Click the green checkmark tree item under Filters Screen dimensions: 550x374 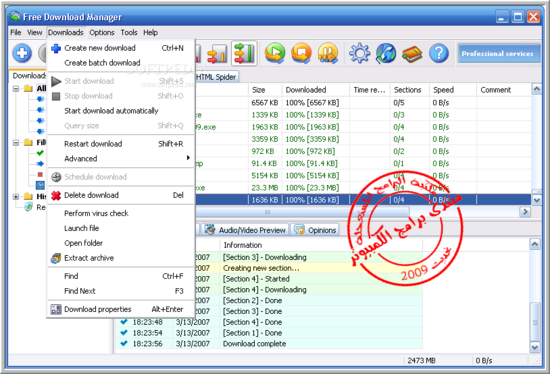[x=40, y=153]
